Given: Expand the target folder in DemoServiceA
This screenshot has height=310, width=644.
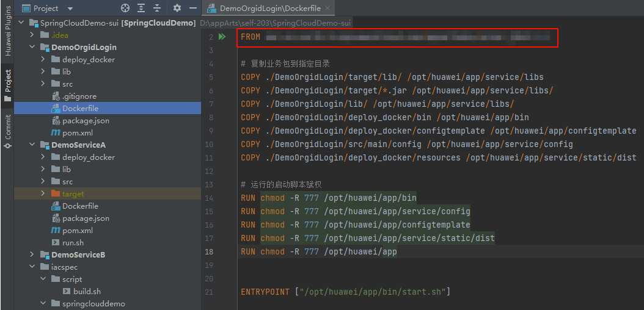Looking at the screenshot, I should click(x=43, y=193).
